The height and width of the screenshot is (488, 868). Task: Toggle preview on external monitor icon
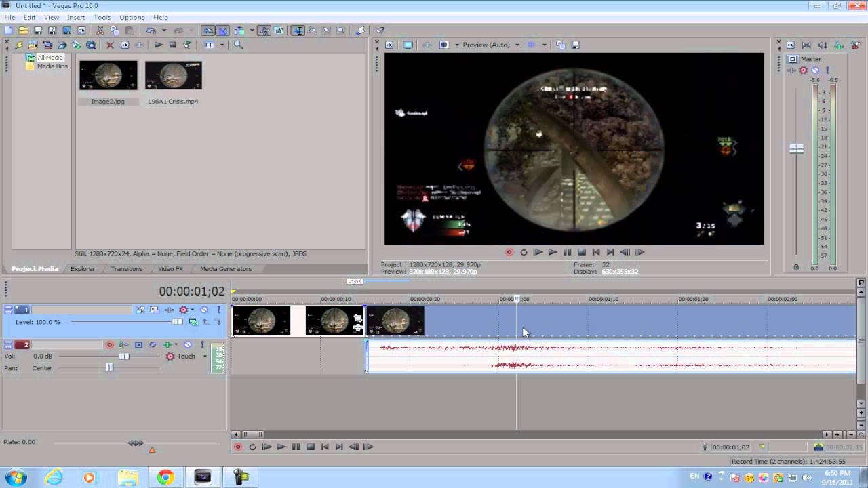pyautogui.click(x=408, y=45)
